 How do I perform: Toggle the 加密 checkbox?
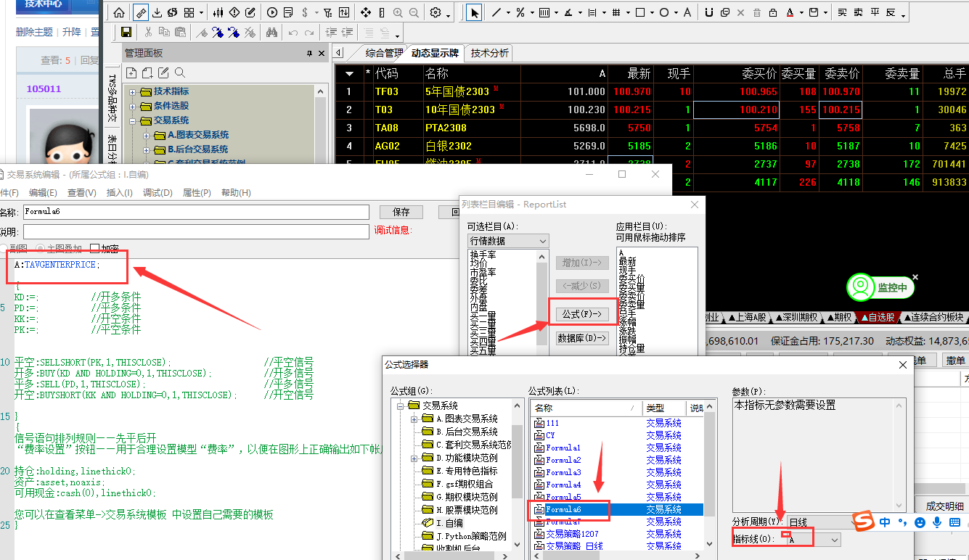tap(95, 249)
